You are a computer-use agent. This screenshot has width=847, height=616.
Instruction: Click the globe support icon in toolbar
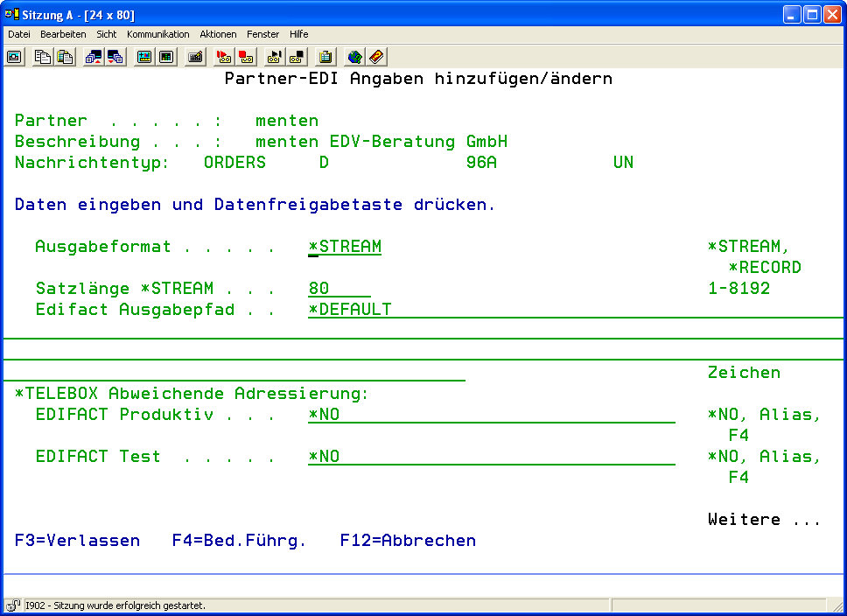click(x=354, y=57)
